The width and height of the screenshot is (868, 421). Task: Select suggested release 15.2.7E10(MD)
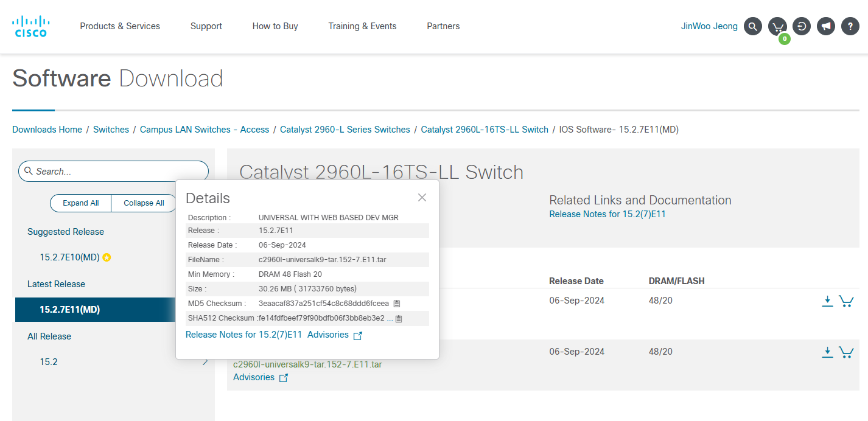tap(69, 257)
